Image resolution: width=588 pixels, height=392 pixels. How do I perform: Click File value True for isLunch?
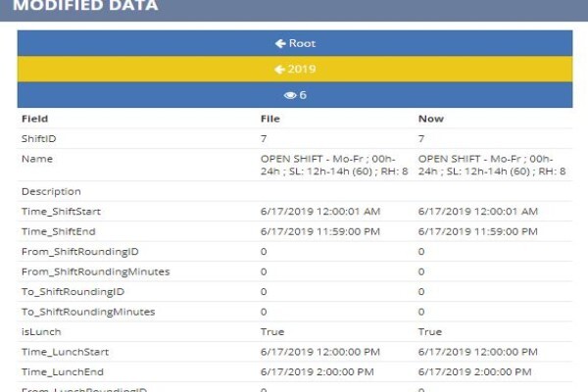[272, 332]
